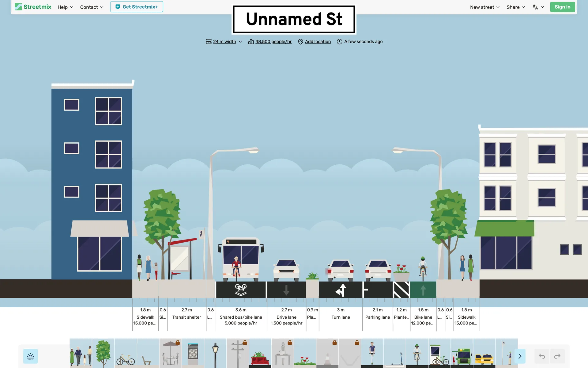Click the Streetmix logo

click(x=33, y=7)
